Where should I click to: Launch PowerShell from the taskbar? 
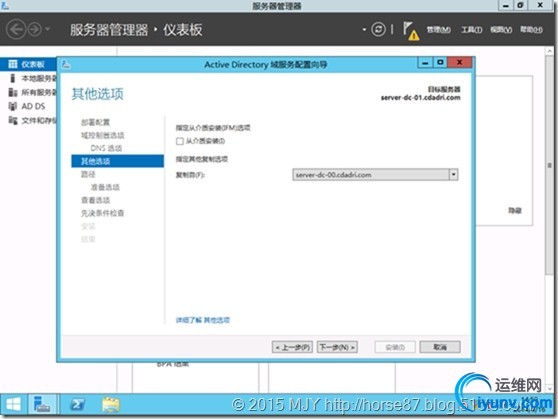pos(77,404)
